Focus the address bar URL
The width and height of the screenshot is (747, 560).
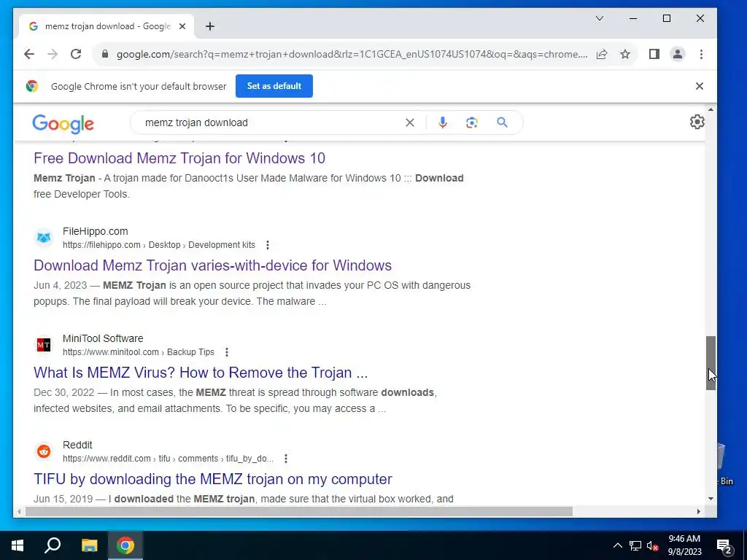point(352,54)
